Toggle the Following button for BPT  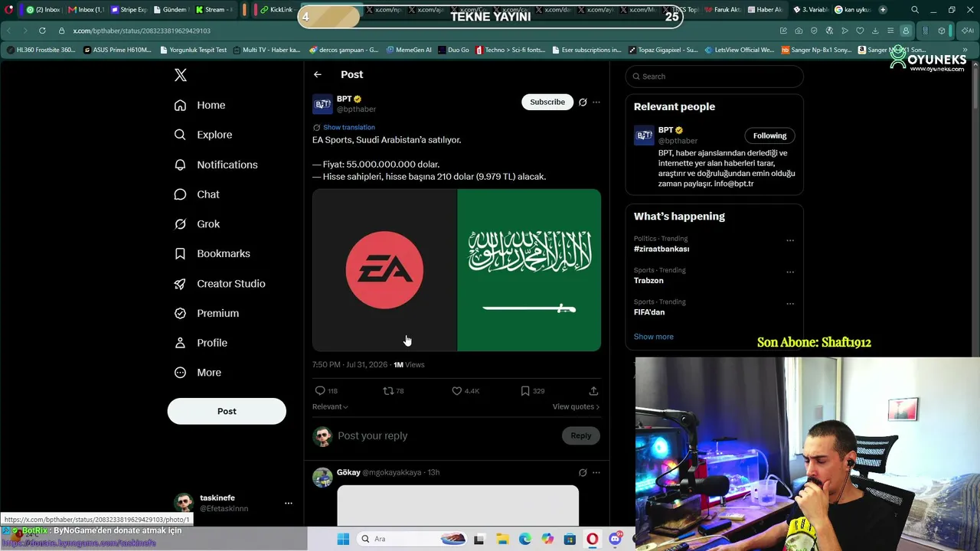(x=769, y=135)
